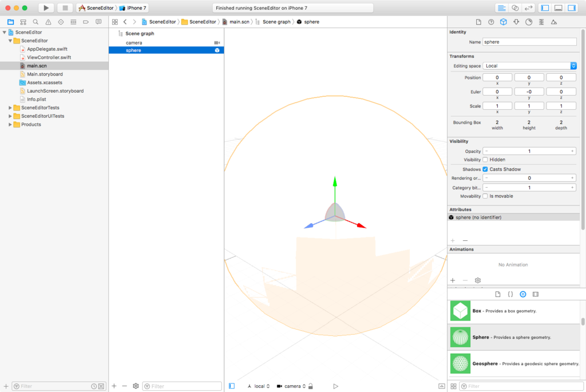This screenshot has width=586, height=392.
Task: Open the related items grid menu
Action: [114, 22]
